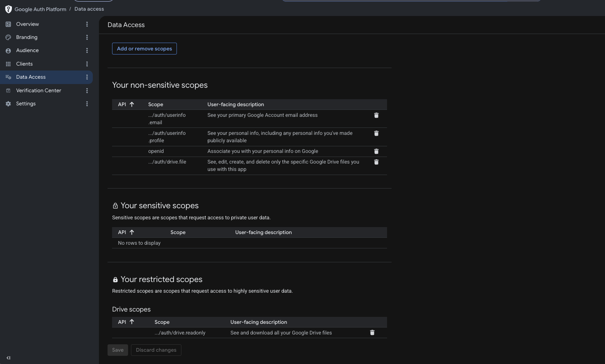
Task: Click the 'Your non-sensitive scopes' heading
Action: point(160,85)
